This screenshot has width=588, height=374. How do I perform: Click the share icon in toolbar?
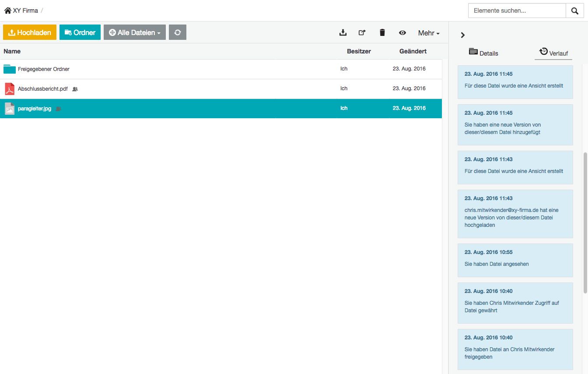[x=362, y=32]
